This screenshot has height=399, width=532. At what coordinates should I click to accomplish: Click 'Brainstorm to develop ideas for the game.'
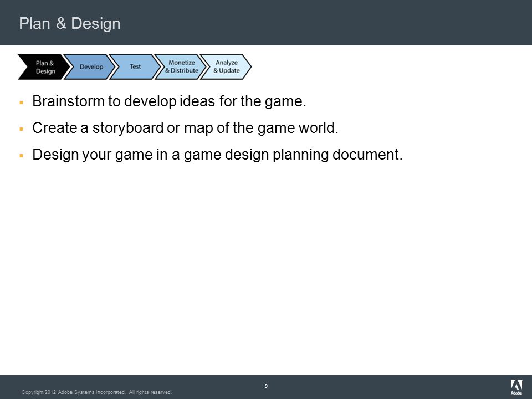[x=170, y=101]
